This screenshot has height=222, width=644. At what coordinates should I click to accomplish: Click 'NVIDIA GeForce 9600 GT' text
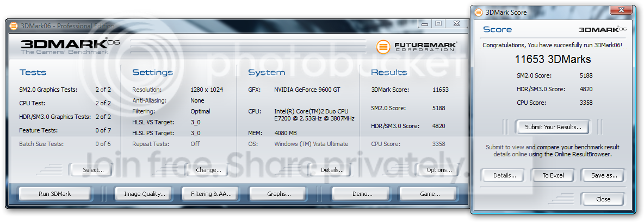[307, 90]
